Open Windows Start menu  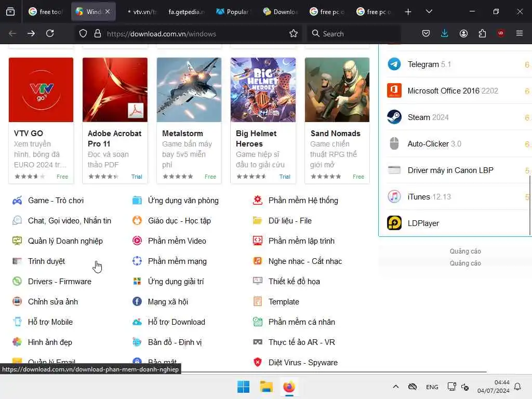(243, 387)
